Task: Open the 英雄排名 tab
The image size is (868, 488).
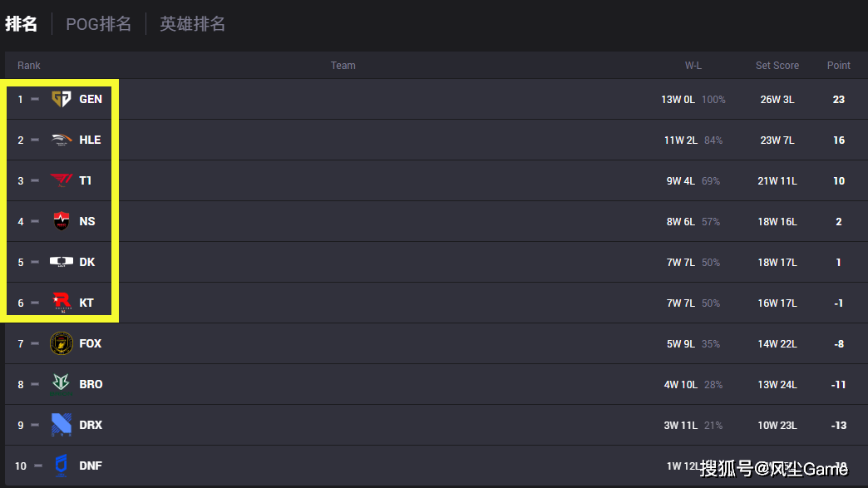Action: pyautogui.click(x=192, y=24)
